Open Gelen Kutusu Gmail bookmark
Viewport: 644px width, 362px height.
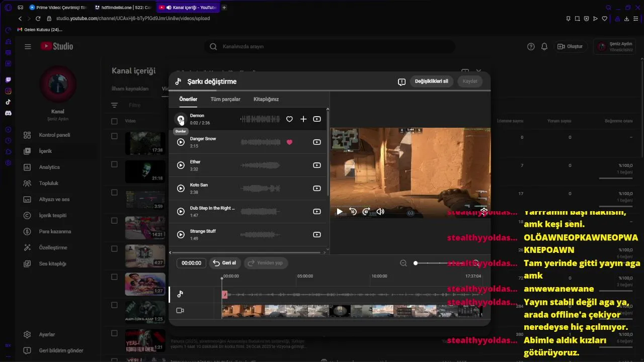40,30
